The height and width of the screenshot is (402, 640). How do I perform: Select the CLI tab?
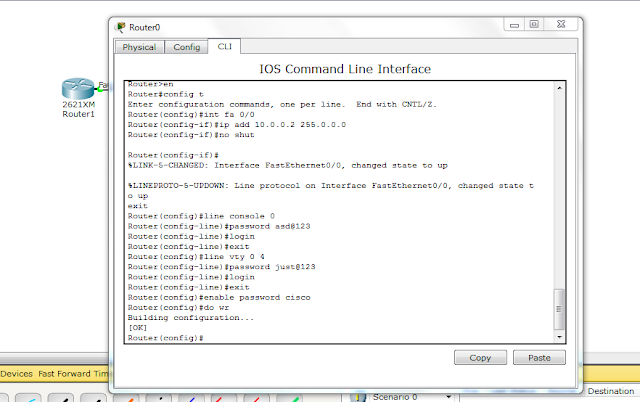[x=224, y=46]
